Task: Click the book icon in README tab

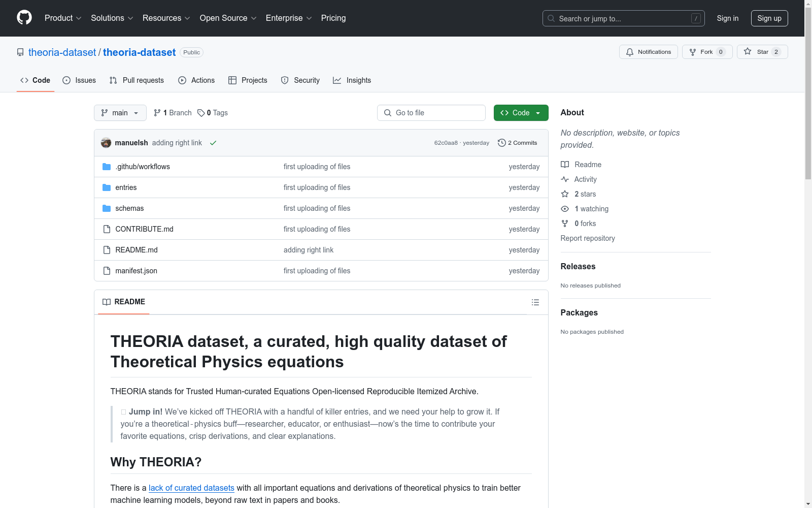Action: click(x=107, y=302)
